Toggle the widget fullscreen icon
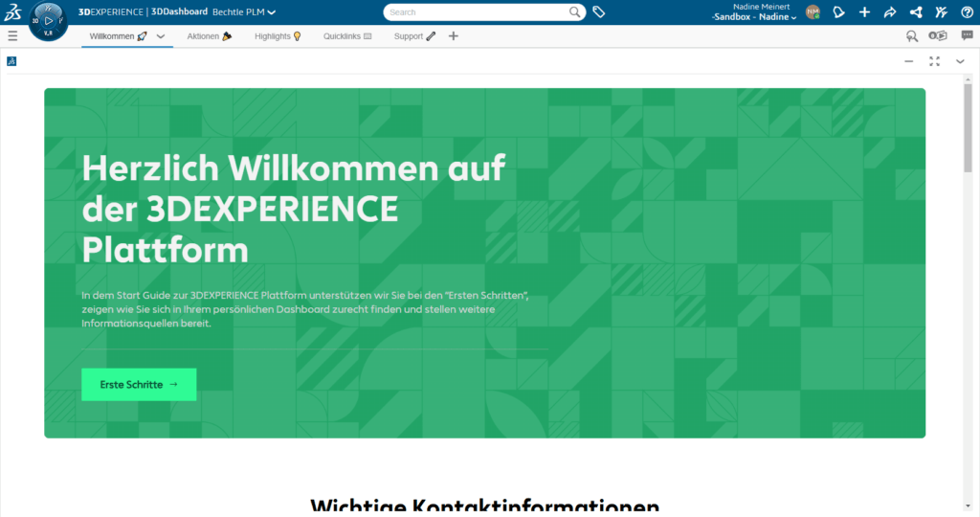The height and width of the screenshot is (517, 980). point(935,61)
